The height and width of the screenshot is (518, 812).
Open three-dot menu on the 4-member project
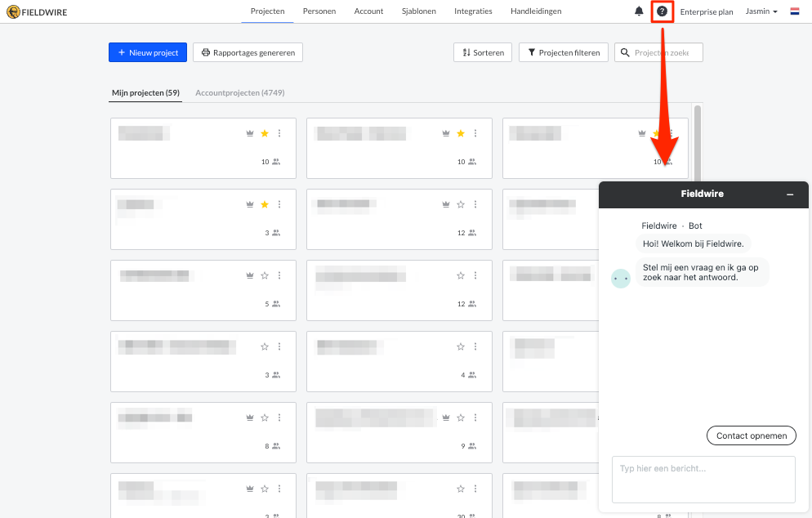click(x=475, y=346)
